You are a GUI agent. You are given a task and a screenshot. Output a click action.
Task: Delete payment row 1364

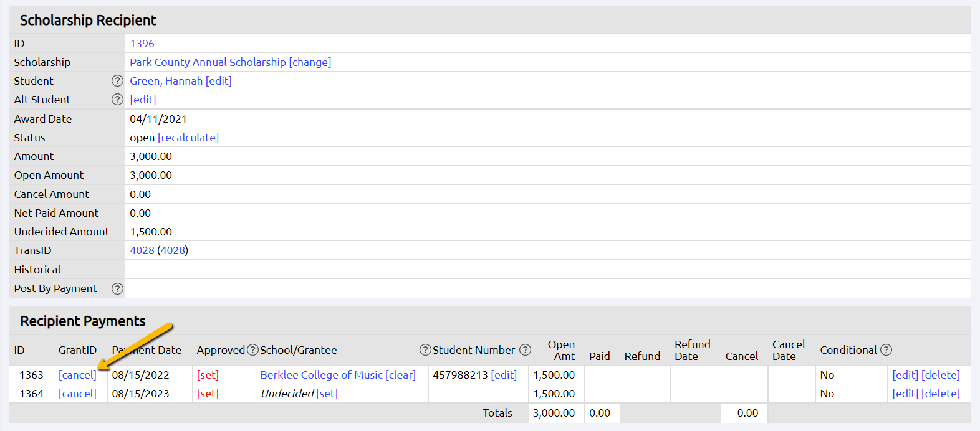940,394
